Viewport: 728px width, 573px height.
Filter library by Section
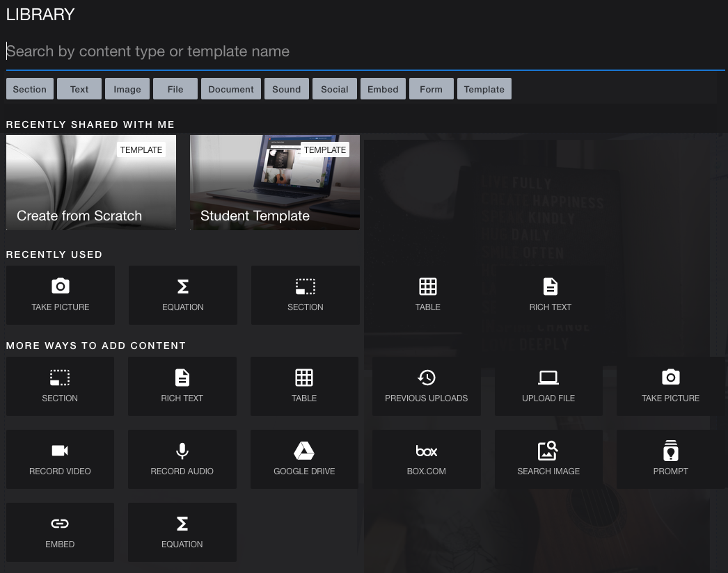[x=30, y=88]
